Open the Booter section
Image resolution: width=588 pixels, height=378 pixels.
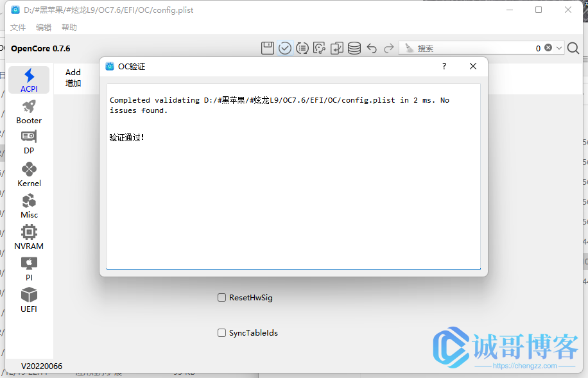coord(29,112)
